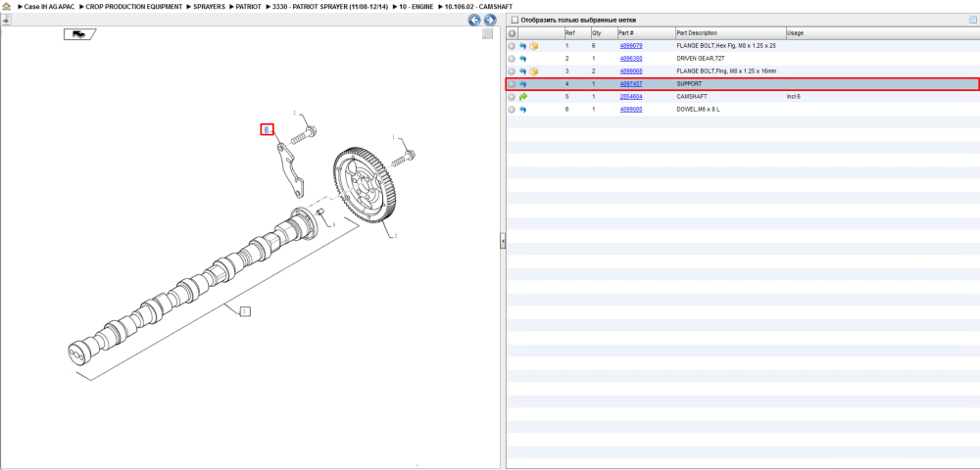Click the round marker icon in CAMSHAFT row
The height and width of the screenshot is (470, 980).
coord(512,97)
